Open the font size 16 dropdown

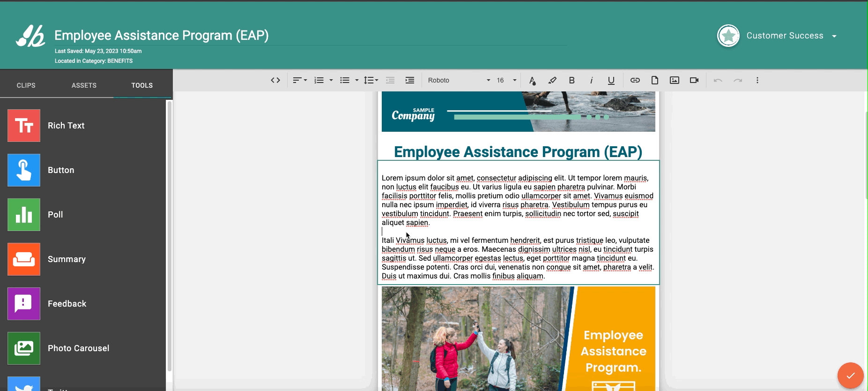(506, 80)
